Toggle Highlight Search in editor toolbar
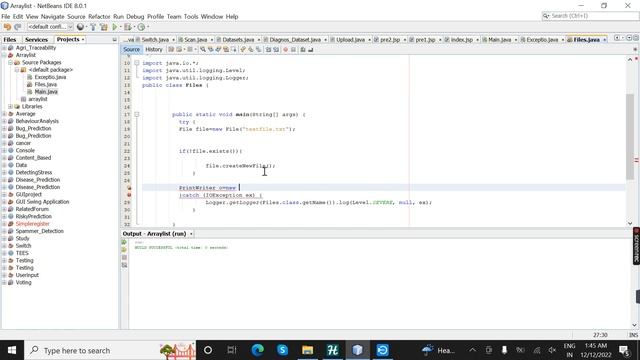 [226, 49]
